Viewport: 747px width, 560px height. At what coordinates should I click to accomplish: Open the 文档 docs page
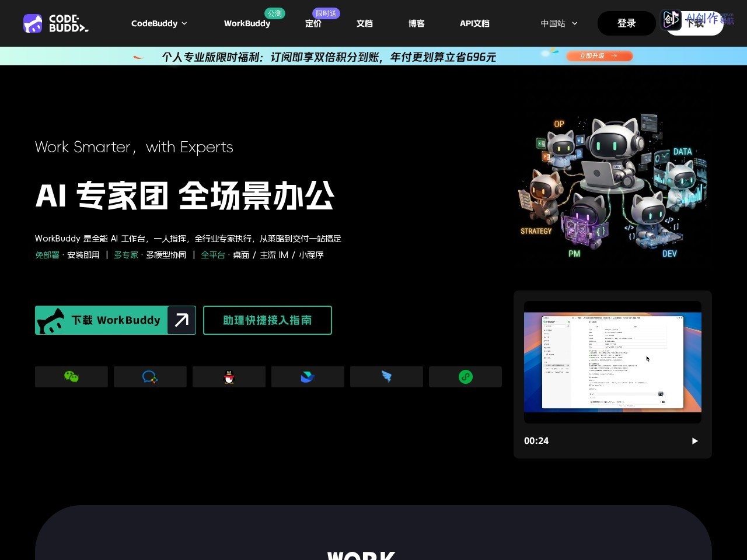(365, 23)
